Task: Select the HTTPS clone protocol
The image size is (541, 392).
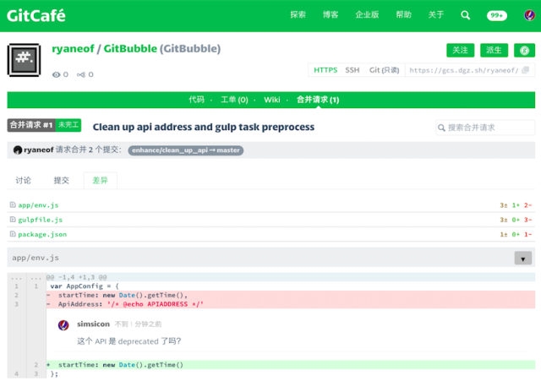Action: click(325, 70)
